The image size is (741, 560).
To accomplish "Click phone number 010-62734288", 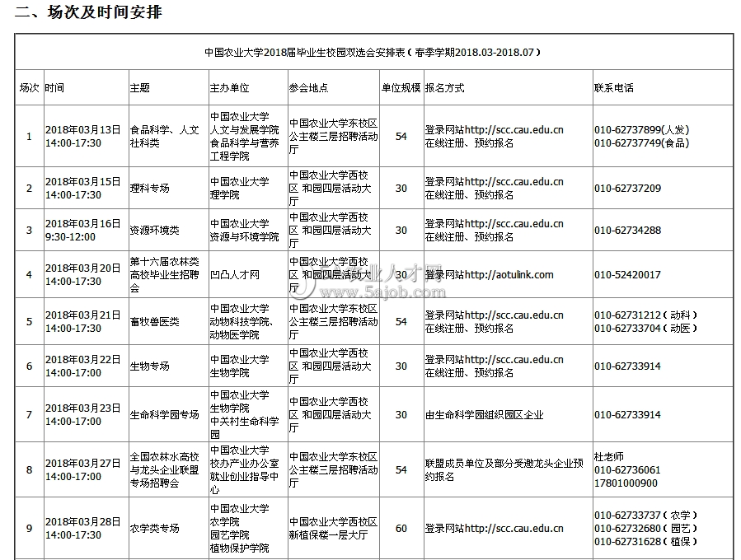I will [x=627, y=231].
